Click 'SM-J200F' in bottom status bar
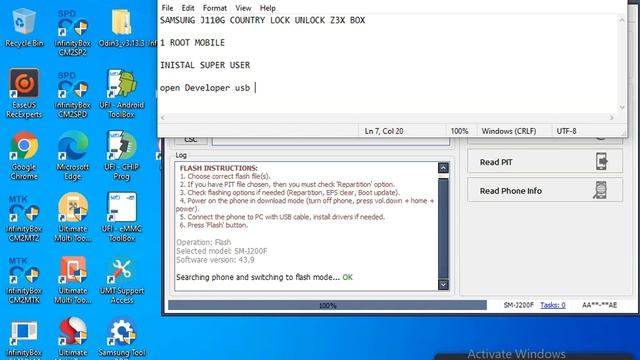Viewport: 640px width, 360px height. click(x=518, y=305)
